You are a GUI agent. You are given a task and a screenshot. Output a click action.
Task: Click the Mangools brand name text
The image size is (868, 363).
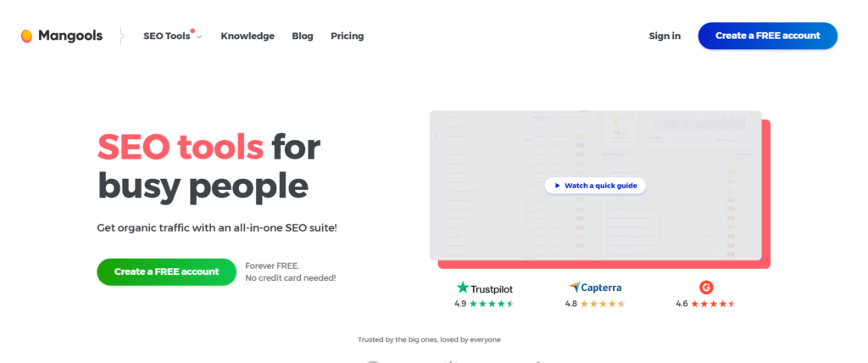(x=70, y=36)
